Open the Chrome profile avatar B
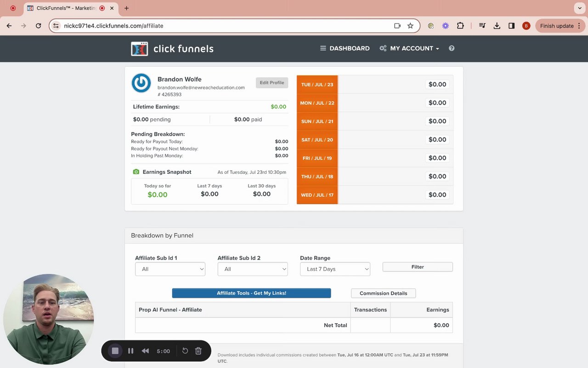The height and width of the screenshot is (368, 588). click(526, 26)
